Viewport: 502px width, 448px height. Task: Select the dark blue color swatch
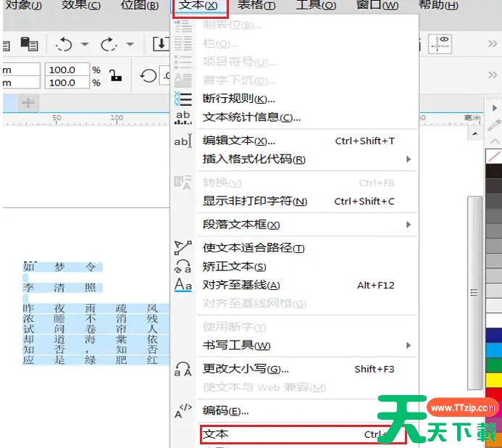click(x=494, y=336)
